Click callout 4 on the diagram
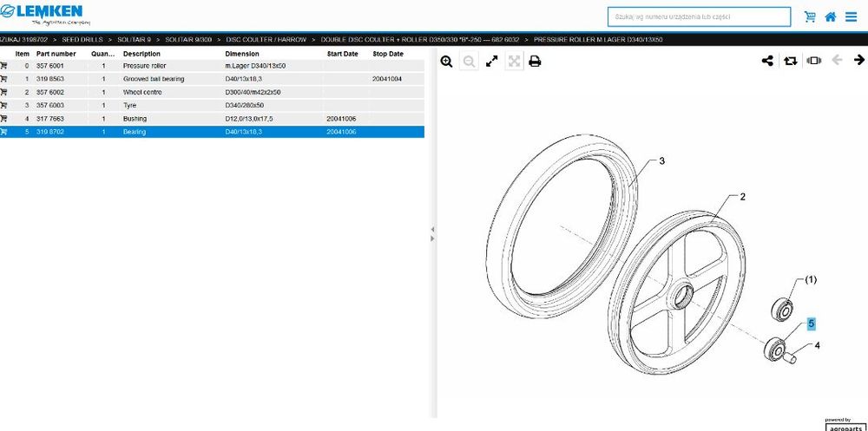 click(x=817, y=345)
